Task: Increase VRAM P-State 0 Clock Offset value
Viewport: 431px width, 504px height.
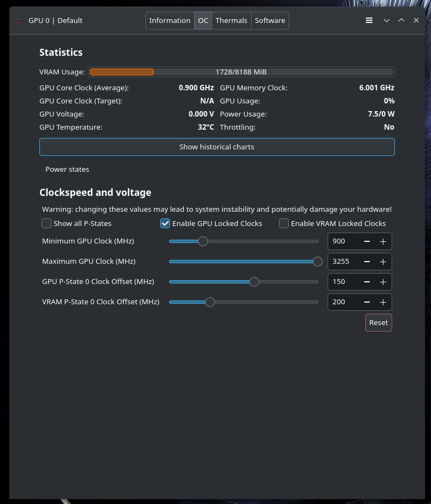Action: coord(383,302)
